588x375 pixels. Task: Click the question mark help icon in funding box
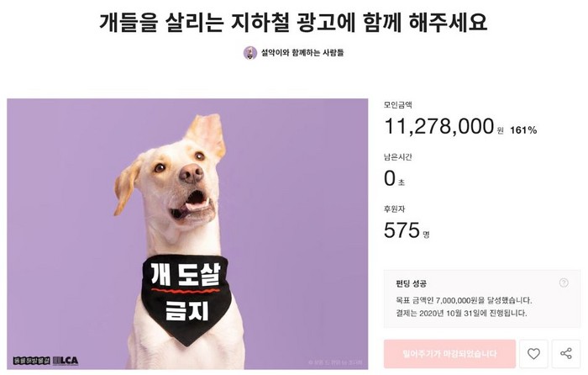coord(564,283)
